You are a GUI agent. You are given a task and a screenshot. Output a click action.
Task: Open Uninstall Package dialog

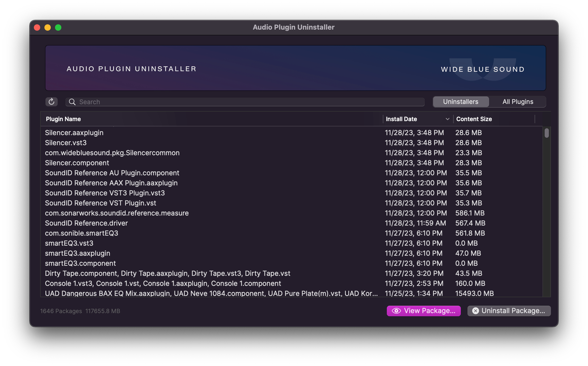509,311
